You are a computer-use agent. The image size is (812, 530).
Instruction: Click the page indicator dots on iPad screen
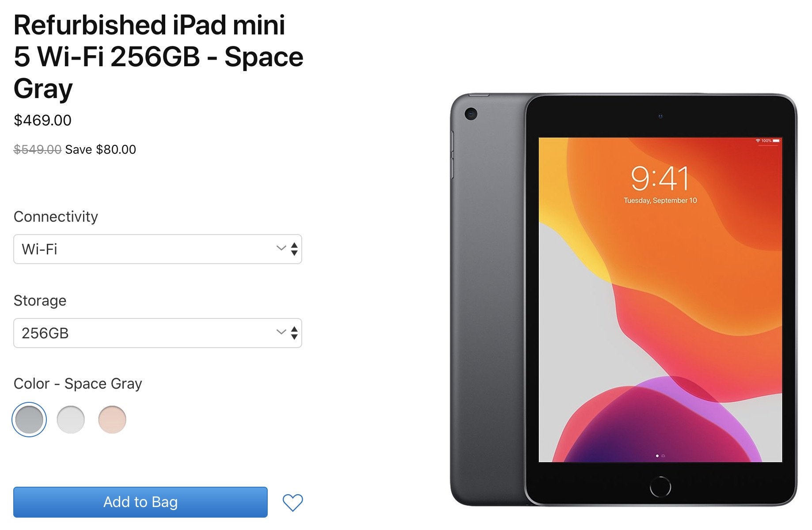click(660, 455)
